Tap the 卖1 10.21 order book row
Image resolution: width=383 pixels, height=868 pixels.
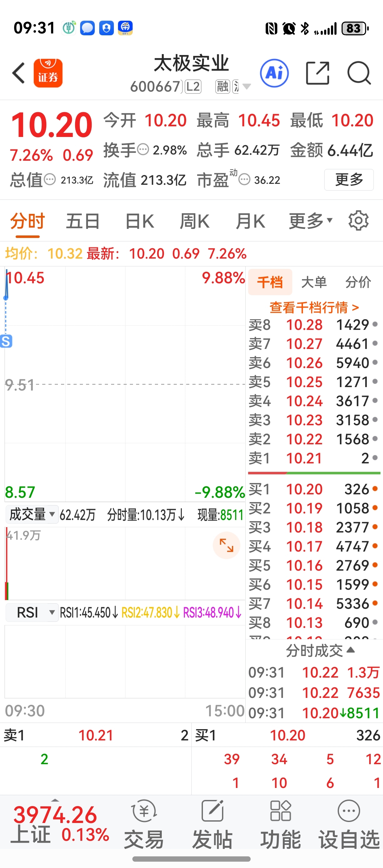click(314, 458)
